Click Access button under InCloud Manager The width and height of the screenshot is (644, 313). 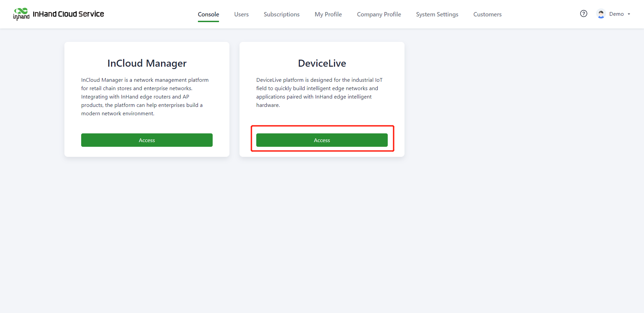click(147, 140)
